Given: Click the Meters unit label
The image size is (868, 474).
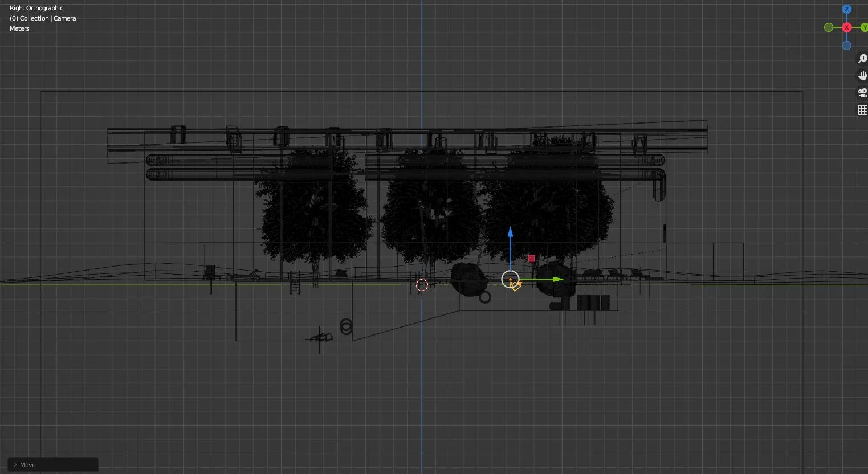Looking at the screenshot, I should [x=19, y=28].
